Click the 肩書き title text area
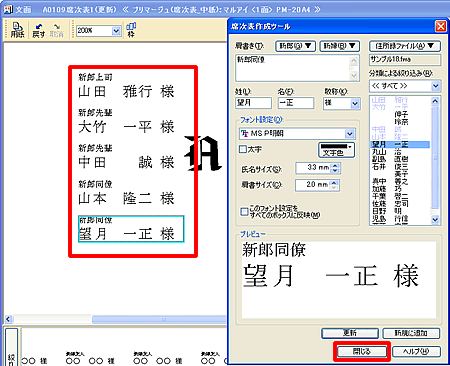This screenshot has height=366, width=450. 292,68
